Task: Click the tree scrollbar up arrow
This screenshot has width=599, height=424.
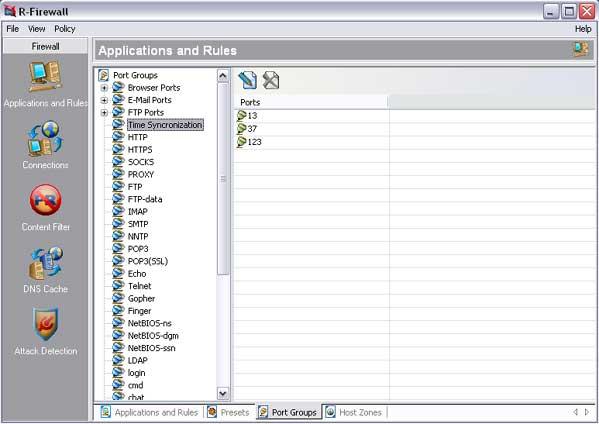Action: click(x=223, y=76)
